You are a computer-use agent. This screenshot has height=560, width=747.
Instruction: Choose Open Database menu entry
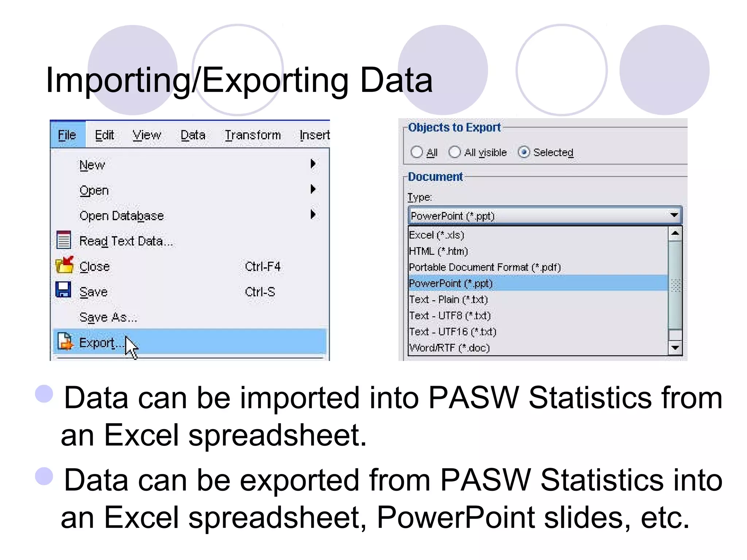coord(190,215)
